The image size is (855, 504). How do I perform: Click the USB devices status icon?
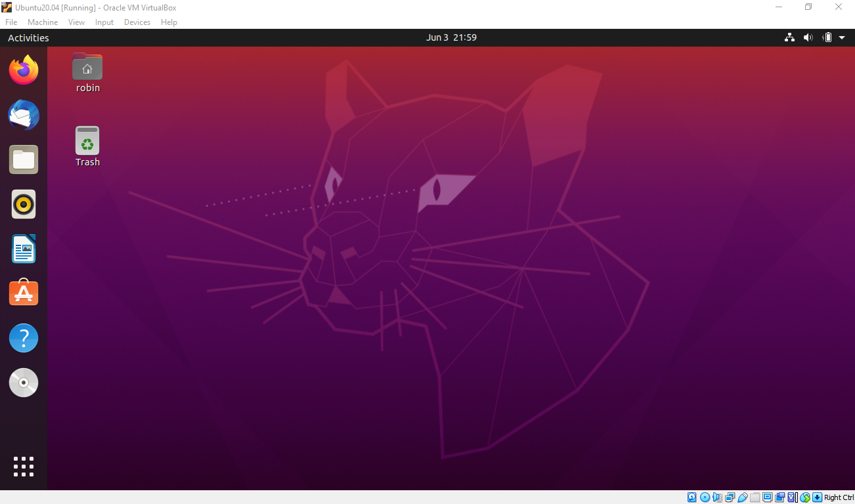[742, 497]
